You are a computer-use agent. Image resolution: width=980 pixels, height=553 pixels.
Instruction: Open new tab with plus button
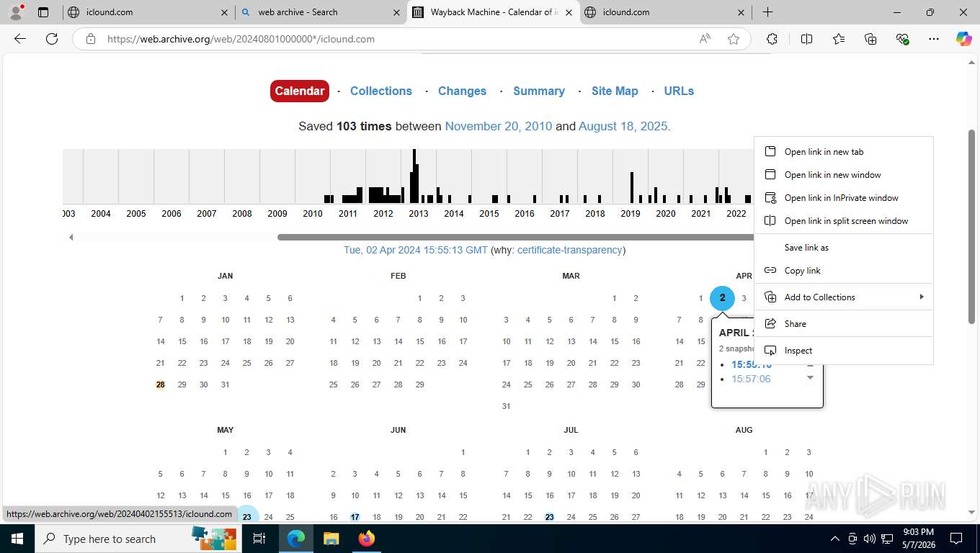[767, 12]
